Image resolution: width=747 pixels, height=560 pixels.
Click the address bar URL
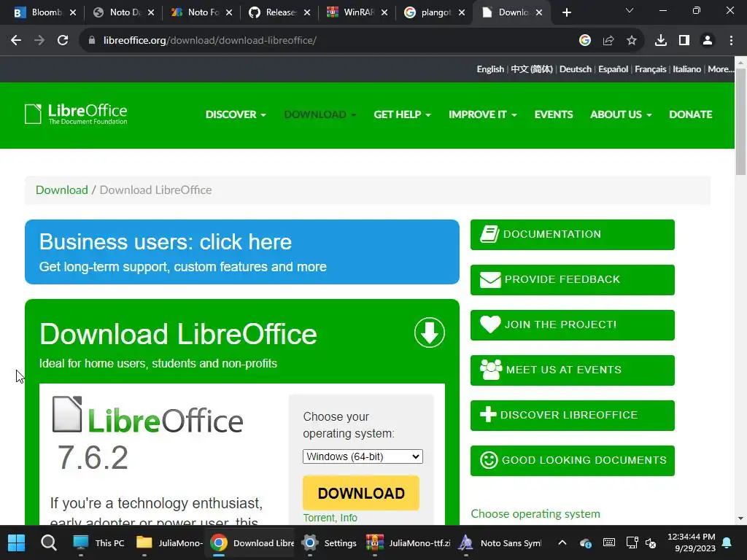click(209, 41)
